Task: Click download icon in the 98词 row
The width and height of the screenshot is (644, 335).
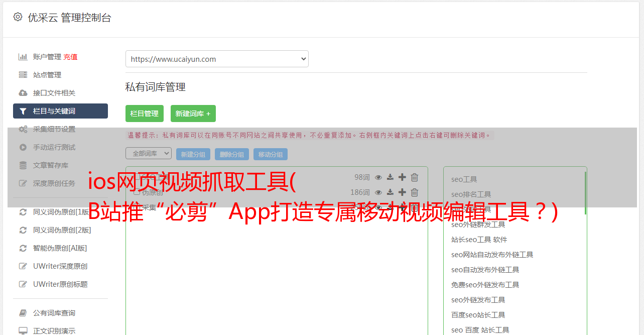Action: coord(390,177)
